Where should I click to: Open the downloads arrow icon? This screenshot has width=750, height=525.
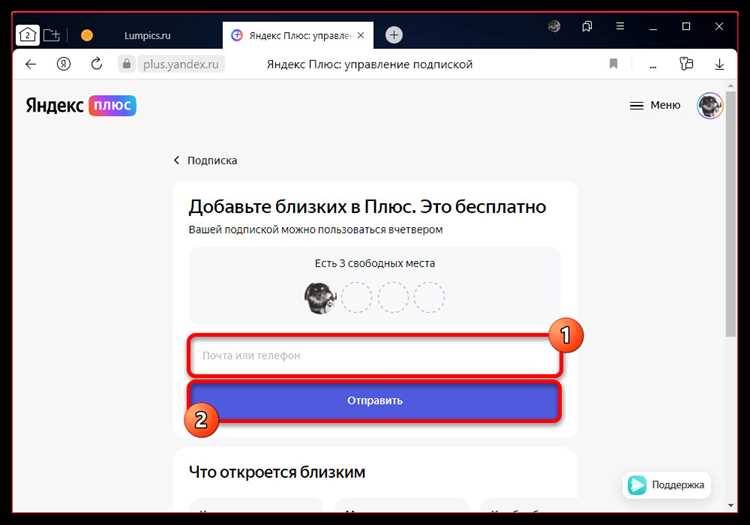click(x=719, y=64)
